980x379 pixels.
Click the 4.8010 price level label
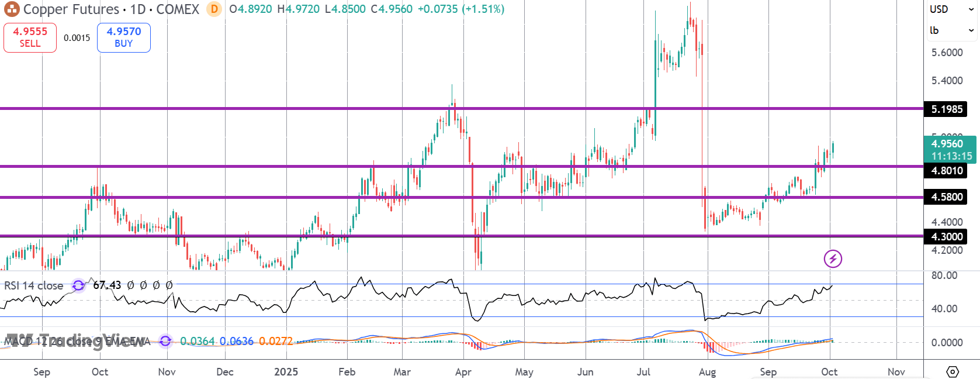tap(946, 171)
